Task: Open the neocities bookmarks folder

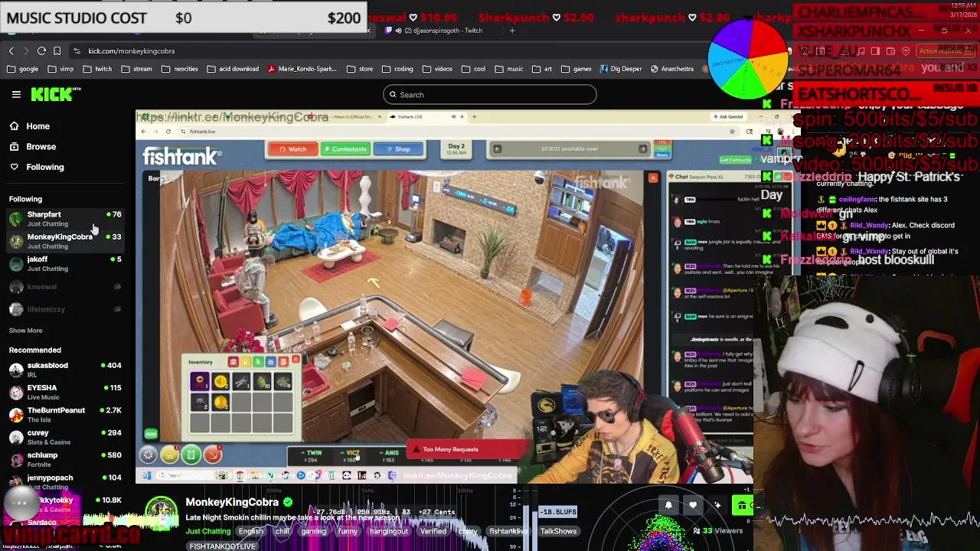Action: tap(179, 69)
